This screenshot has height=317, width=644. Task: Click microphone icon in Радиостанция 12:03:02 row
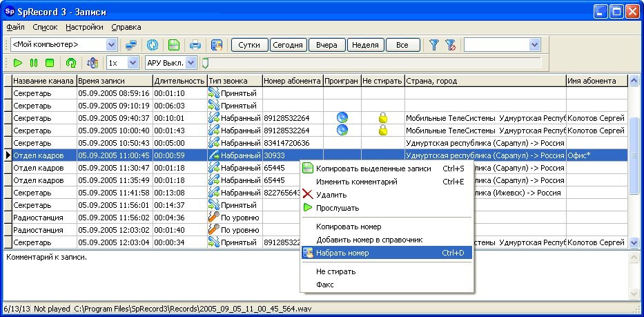pos(214,229)
